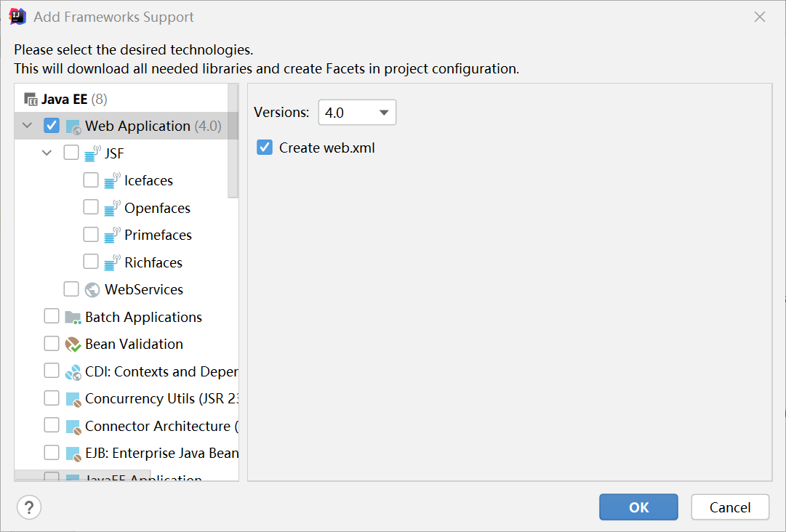The image size is (786, 532).
Task: Click the Bean Validation icon
Action: [x=73, y=344]
